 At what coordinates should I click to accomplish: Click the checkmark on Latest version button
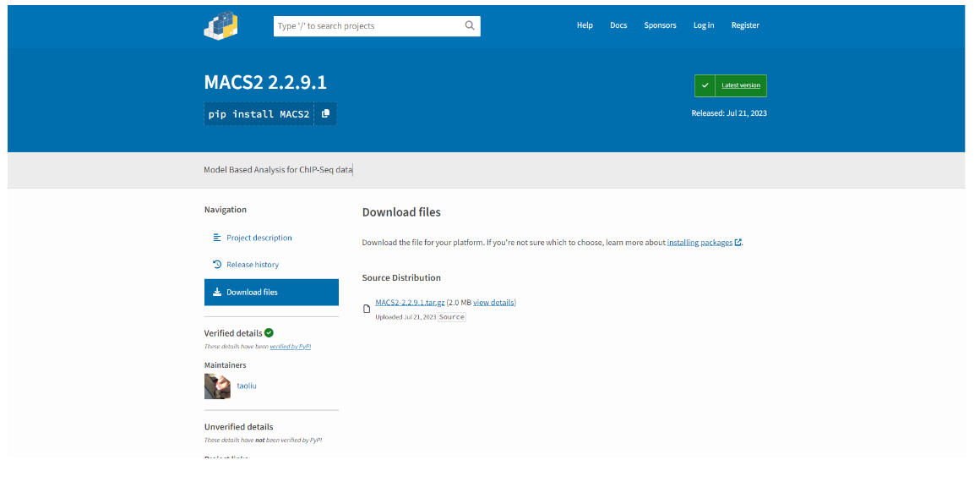(705, 85)
